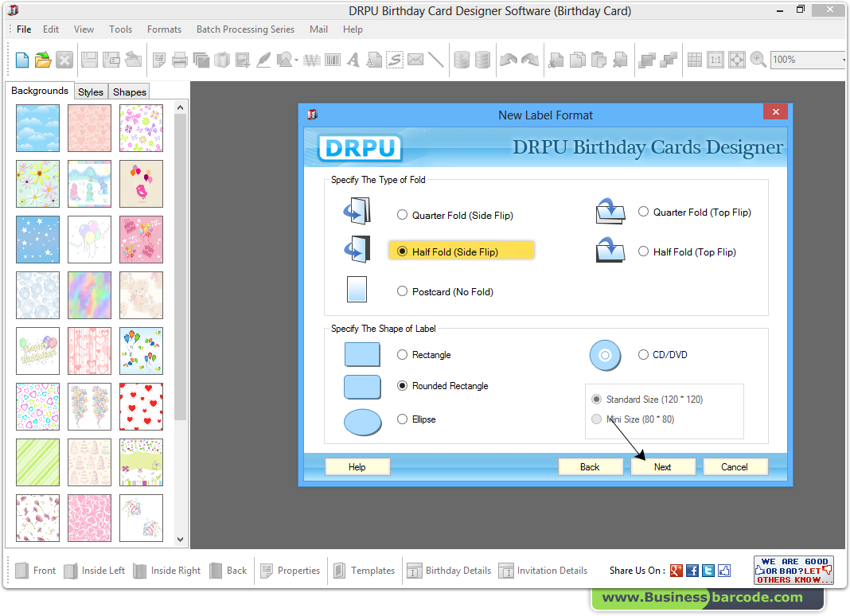Switch to the Styles tab
The height and width of the screenshot is (616, 850).
91,92
